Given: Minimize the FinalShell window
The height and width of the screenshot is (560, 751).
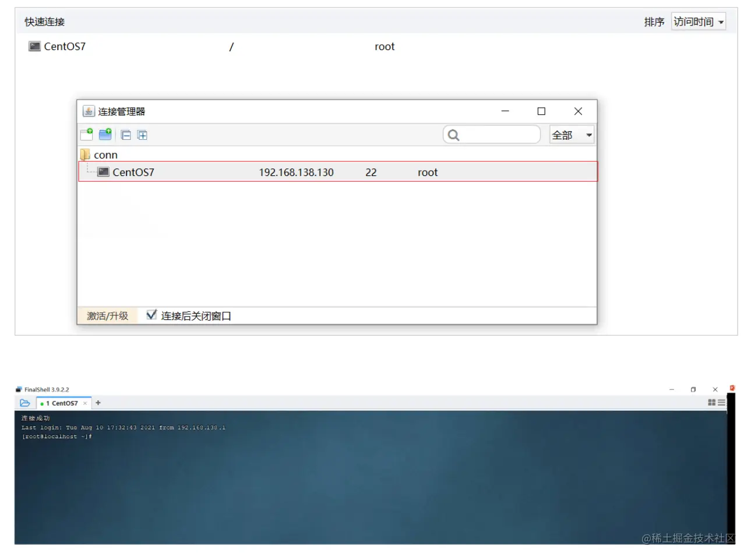Looking at the screenshot, I should pyautogui.click(x=672, y=389).
